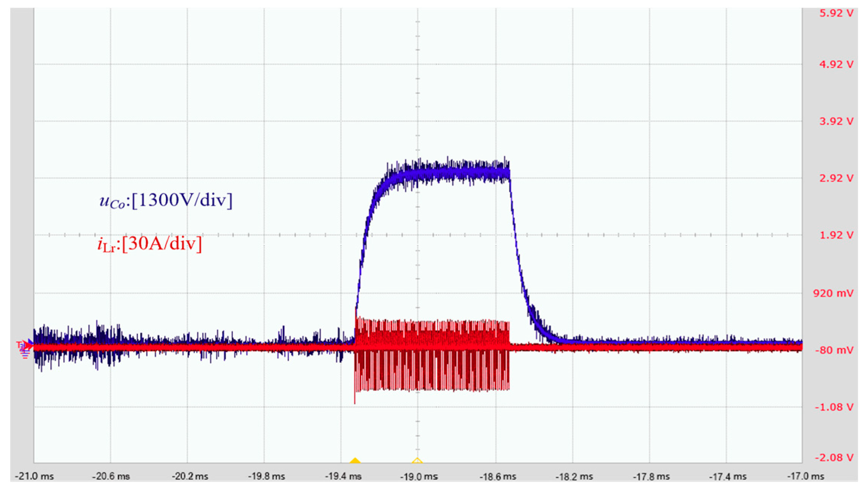Click the -80 mV vertical axis label
Image resolution: width=868 pixels, height=493 pixels.
point(834,350)
